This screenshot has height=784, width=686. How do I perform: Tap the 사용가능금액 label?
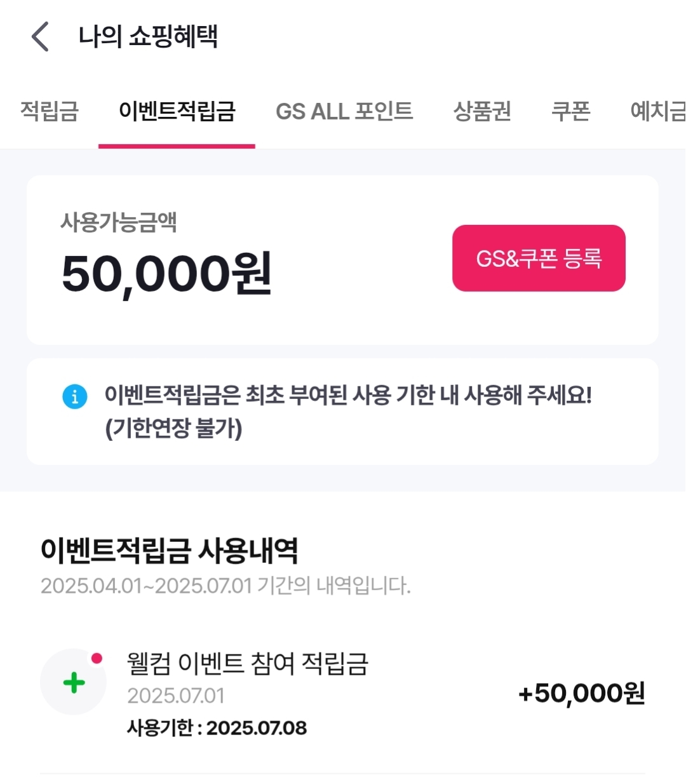(x=119, y=222)
